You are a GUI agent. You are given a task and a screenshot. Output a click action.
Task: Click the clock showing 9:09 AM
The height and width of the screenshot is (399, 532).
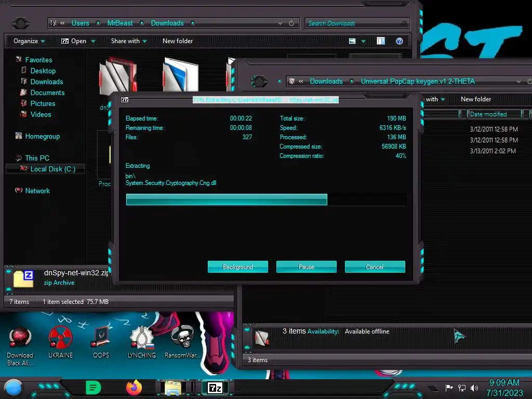coord(504,388)
